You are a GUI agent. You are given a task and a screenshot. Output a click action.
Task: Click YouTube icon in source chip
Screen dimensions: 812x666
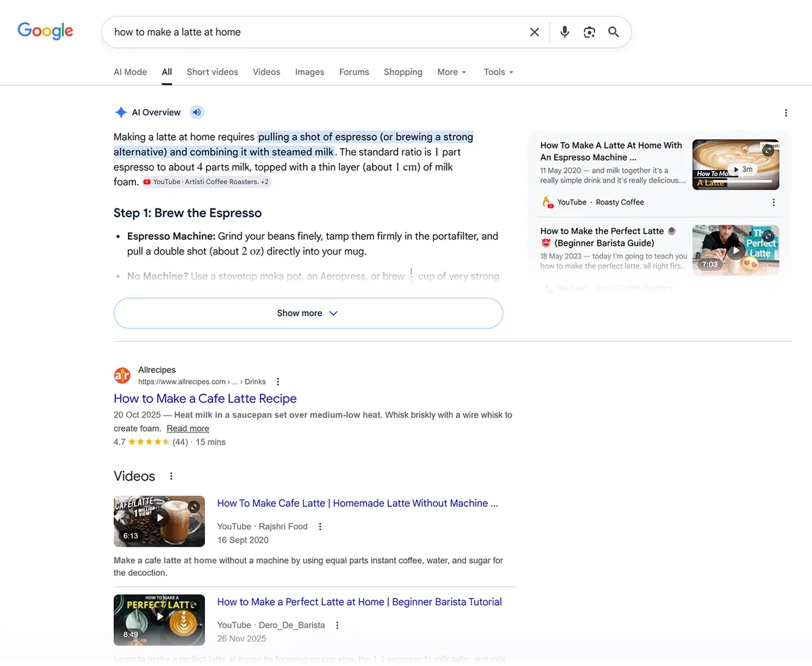click(147, 182)
